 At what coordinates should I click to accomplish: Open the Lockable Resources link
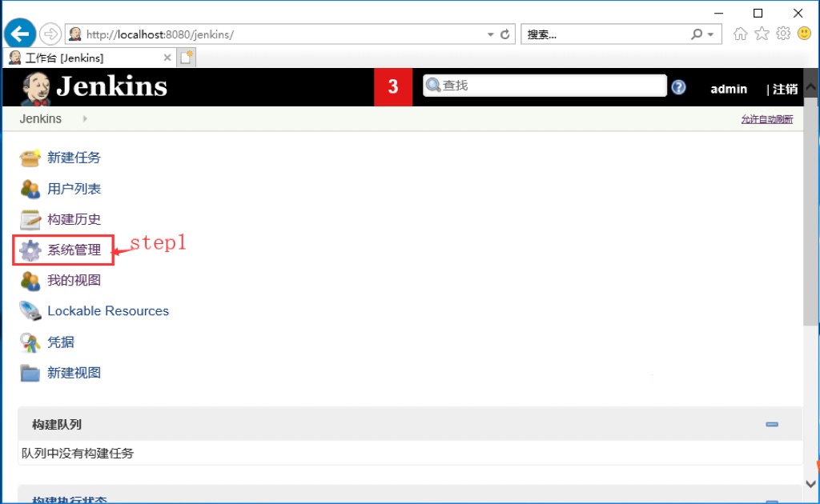[108, 311]
